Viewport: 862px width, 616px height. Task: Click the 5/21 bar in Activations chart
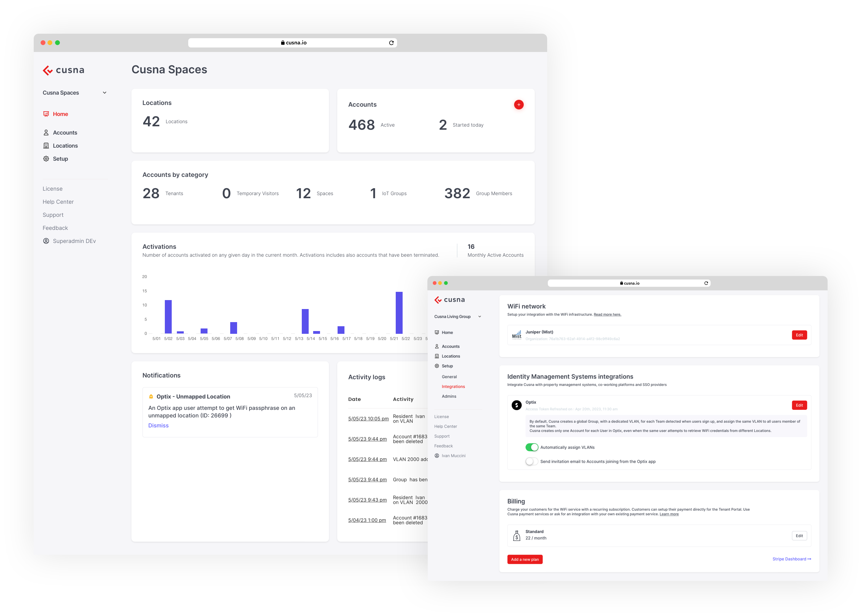point(399,312)
